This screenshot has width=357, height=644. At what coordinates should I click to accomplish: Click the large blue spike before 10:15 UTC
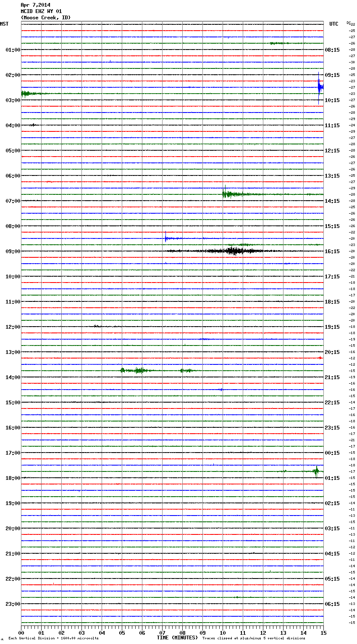pos(320,87)
